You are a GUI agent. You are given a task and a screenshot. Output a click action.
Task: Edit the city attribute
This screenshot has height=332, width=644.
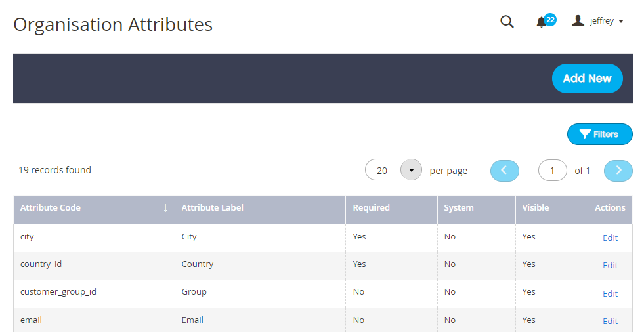point(610,238)
